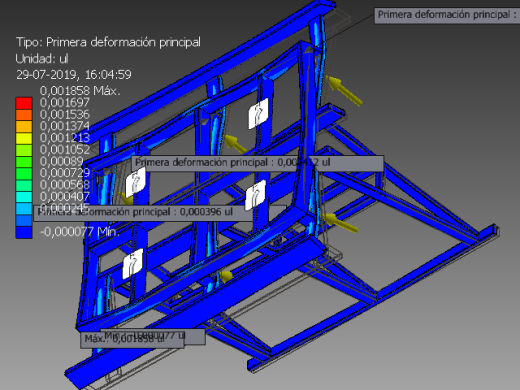This screenshot has height=390, width=520.
Task: Click the legend value '0,000568'
Action: click(65, 185)
